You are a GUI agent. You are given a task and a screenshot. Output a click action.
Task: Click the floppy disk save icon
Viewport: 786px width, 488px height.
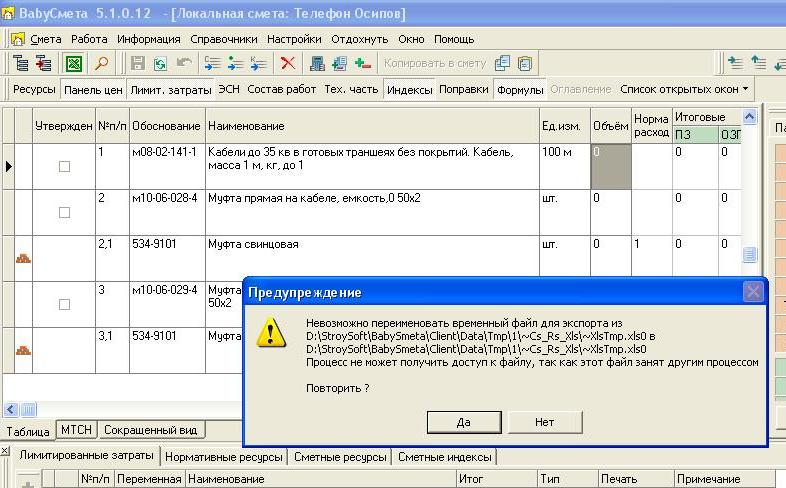[137, 64]
